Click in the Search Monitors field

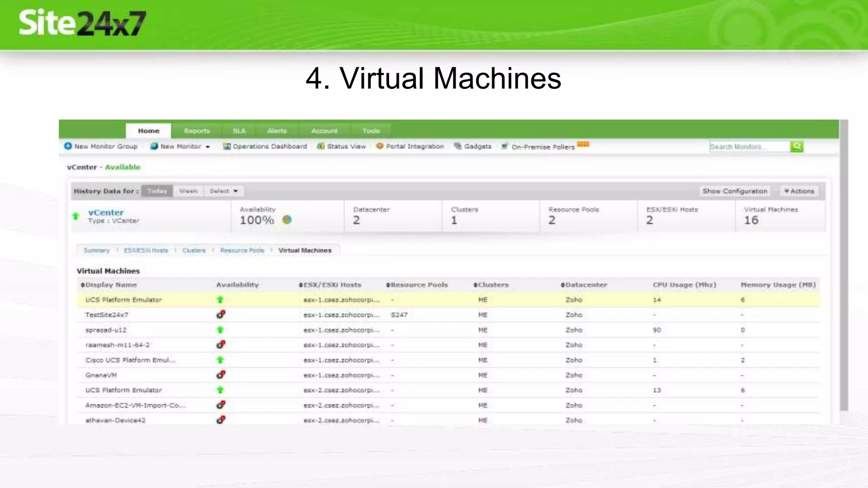(749, 147)
